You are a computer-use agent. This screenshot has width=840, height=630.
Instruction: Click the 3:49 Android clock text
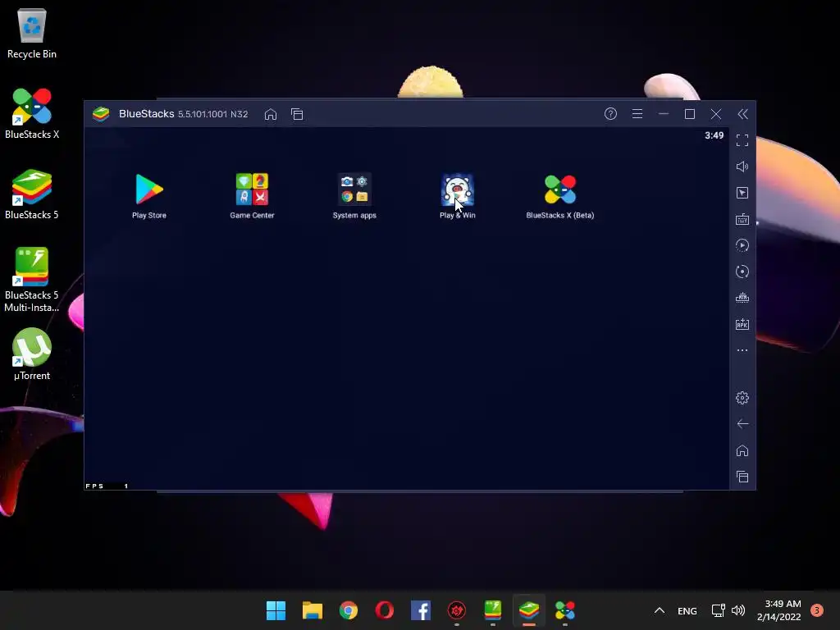point(714,135)
